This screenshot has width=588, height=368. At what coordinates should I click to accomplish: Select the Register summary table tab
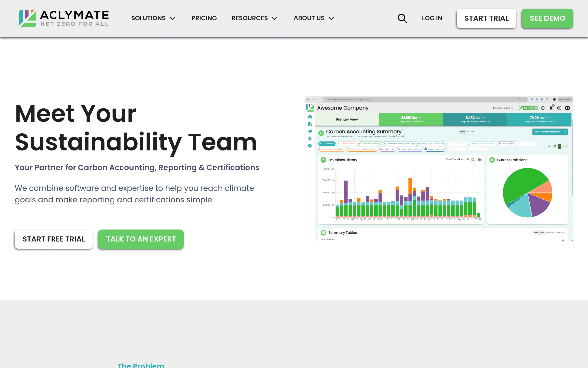[550, 233]
